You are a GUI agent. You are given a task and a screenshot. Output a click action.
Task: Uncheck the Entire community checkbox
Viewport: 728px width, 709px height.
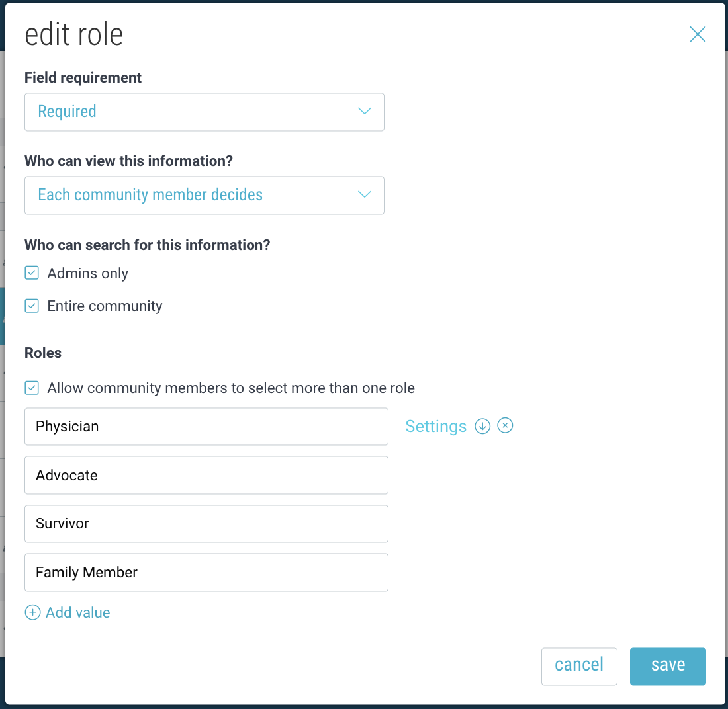(32, 306)
